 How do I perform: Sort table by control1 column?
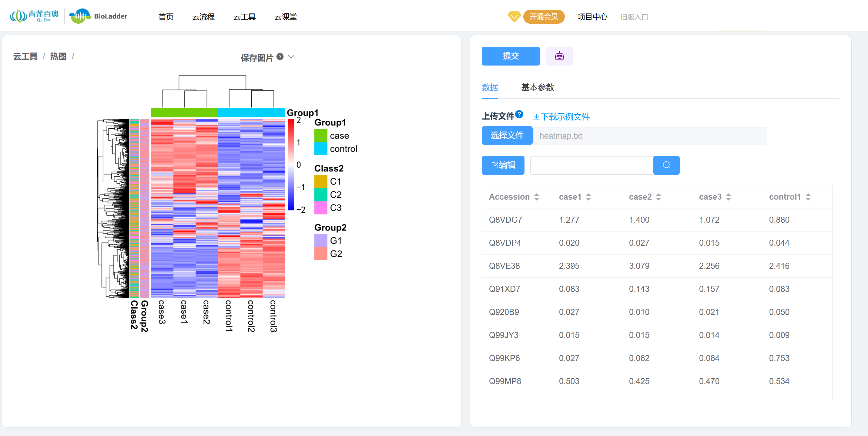(808, 197)
